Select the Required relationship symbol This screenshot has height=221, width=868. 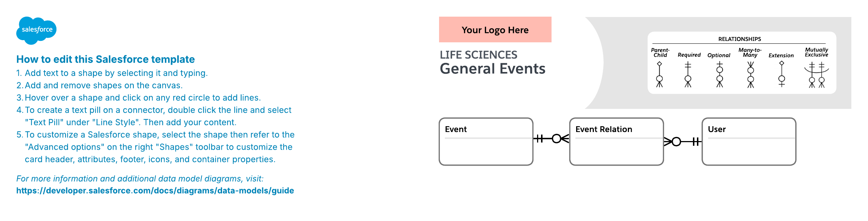click(x=688, y=75)
